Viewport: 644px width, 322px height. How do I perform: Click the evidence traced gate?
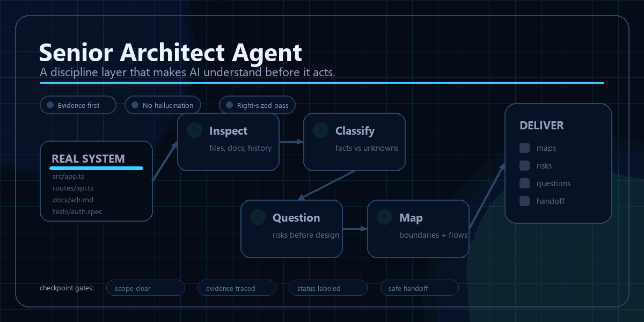(x=237, y=288)
